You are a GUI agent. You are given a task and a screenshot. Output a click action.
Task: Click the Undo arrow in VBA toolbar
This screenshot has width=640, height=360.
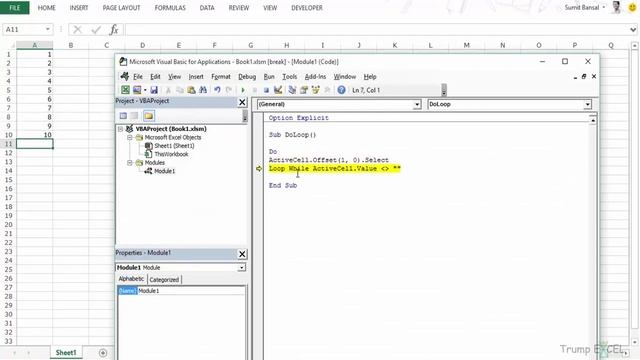(x=217, y=90)
